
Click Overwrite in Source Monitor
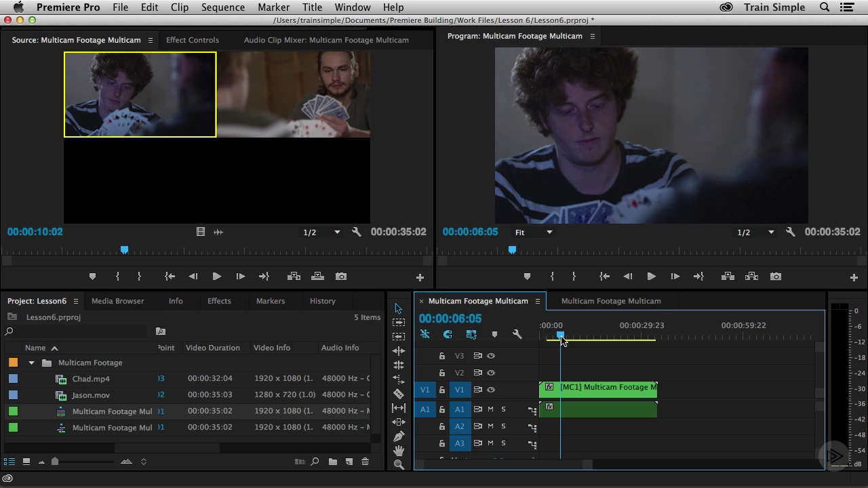click(317, 277)
